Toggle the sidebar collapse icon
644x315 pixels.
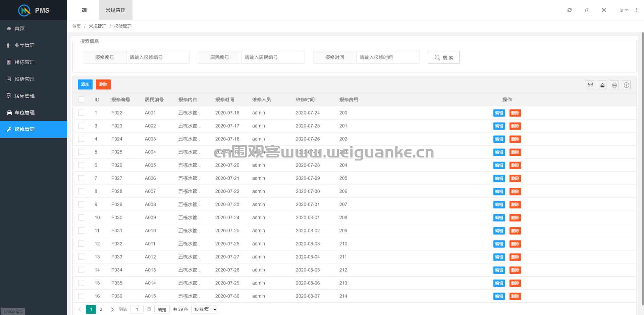[84, 10]
